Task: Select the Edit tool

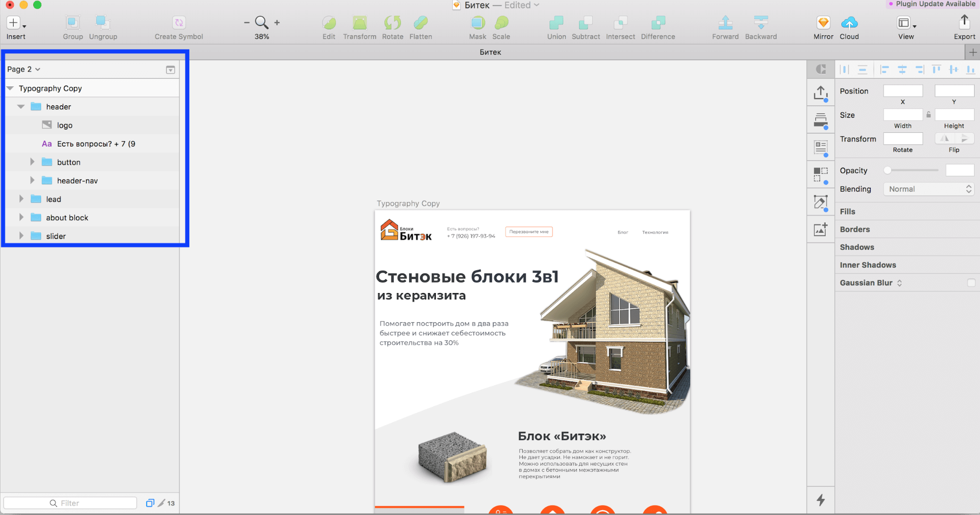Action: [x=329, y=23]
